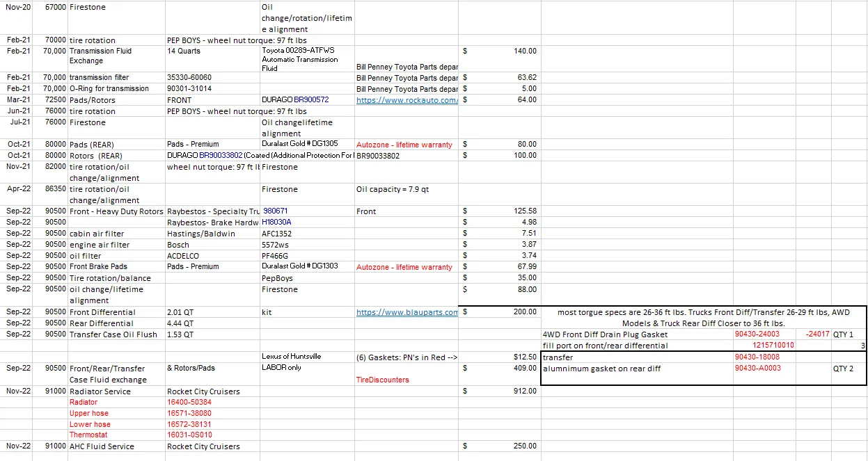Select the '16571-38080' upper hose part cell
Image resolution: width=868 pixels, height=461 pixels.
tap(212, 413)
